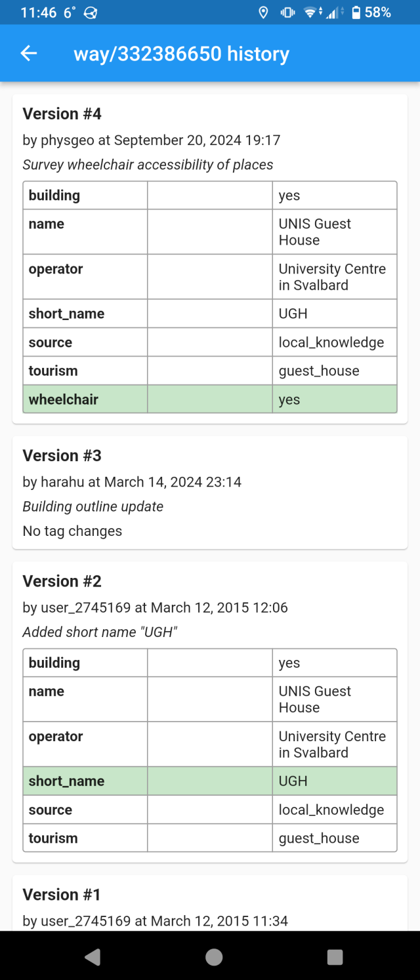Select the highlighted wheelchair tag row

coord(210,399)
